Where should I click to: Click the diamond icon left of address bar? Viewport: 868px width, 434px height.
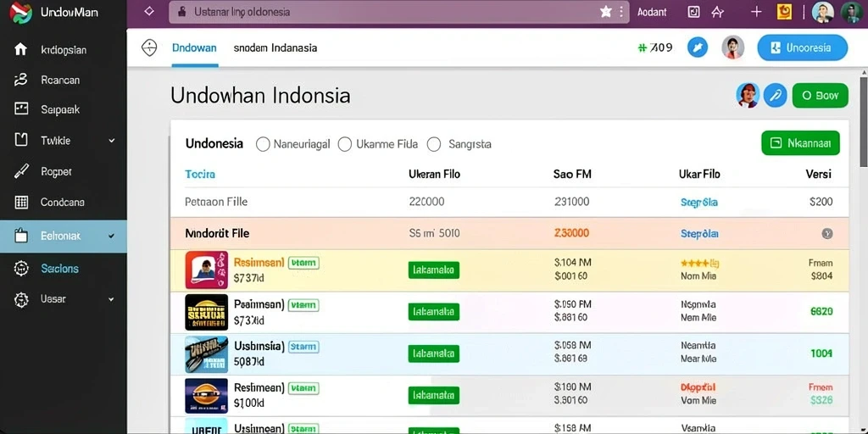click(x=148, y=12)
